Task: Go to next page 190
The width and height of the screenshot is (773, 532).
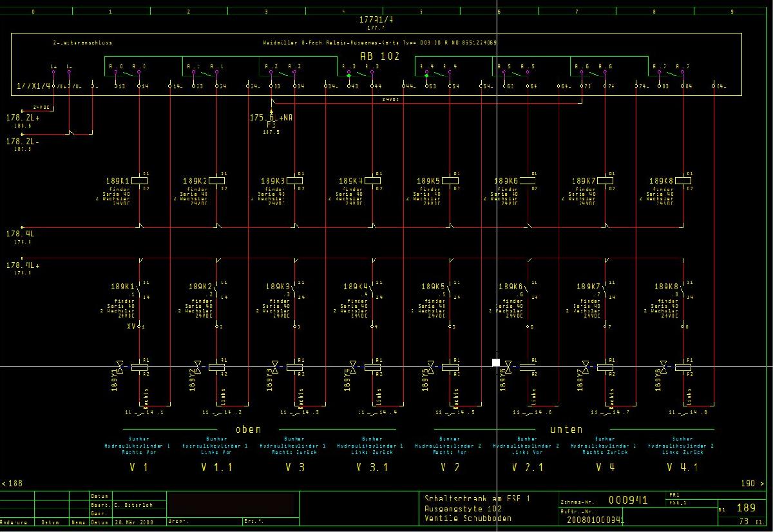Action: 749,483
